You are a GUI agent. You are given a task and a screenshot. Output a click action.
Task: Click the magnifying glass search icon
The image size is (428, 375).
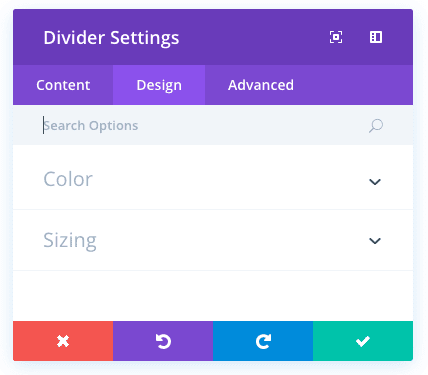point(376,126)
